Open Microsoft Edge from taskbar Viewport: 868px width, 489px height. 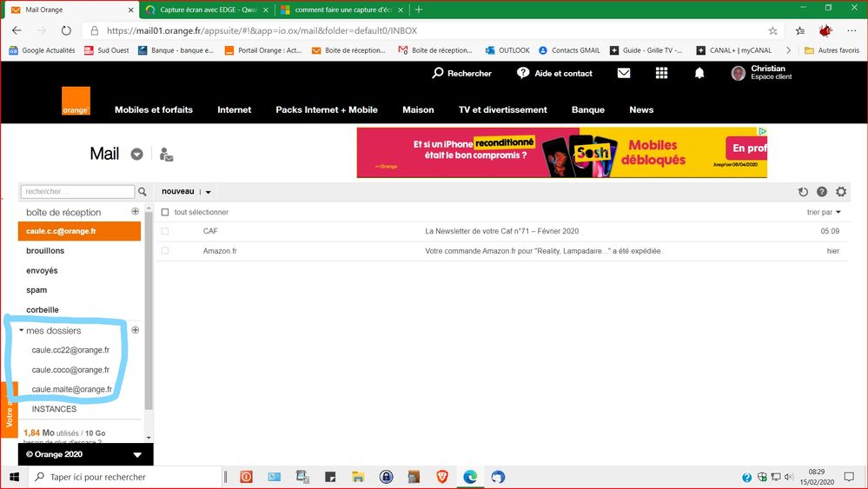click(x=470, y=477)
